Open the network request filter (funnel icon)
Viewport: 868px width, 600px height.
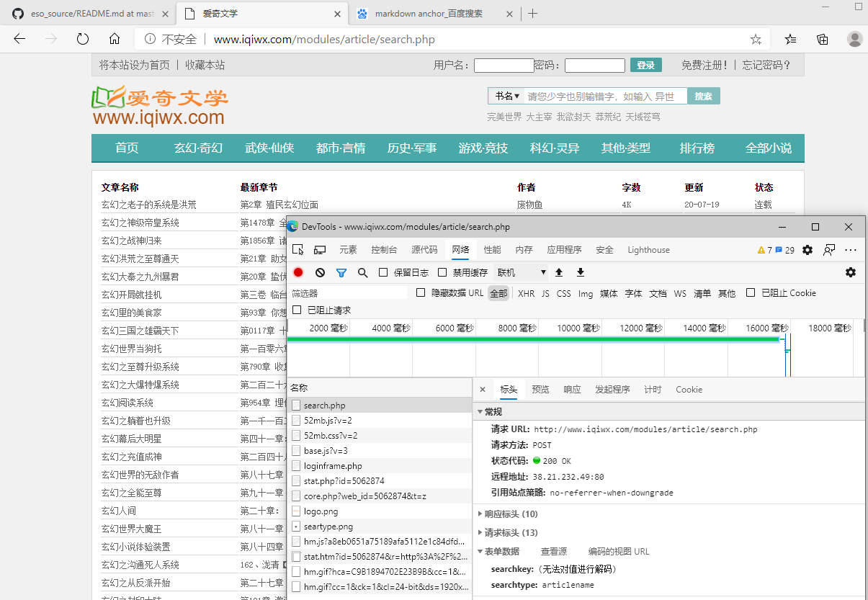[341, 272]
